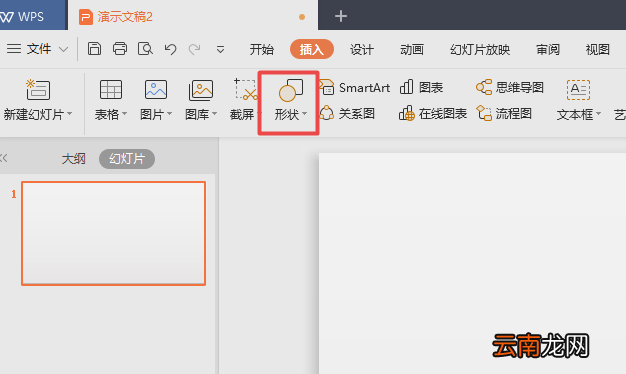Image resolution: width=626 pixels, height=374 pixels.
Task: Select slide 1 thumbnail
Action: point(114,234)
